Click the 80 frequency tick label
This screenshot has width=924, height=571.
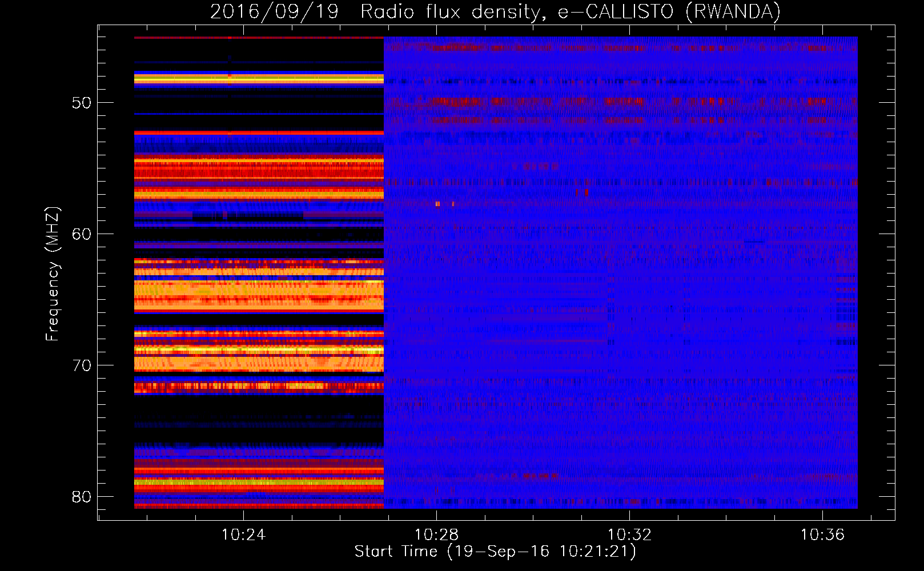81,497
